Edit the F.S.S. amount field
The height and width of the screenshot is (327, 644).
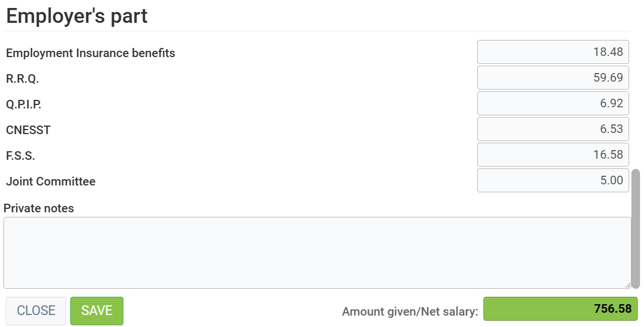[553, 155]
